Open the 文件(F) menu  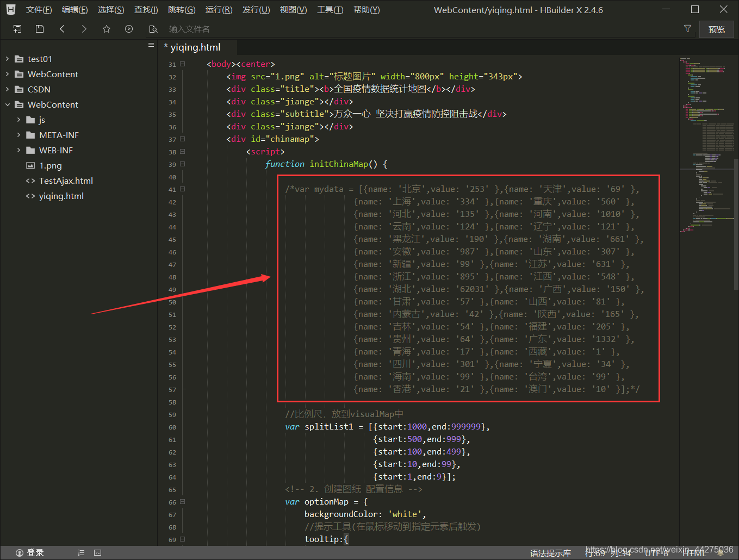pyautogui.click(x=39, y=10)
